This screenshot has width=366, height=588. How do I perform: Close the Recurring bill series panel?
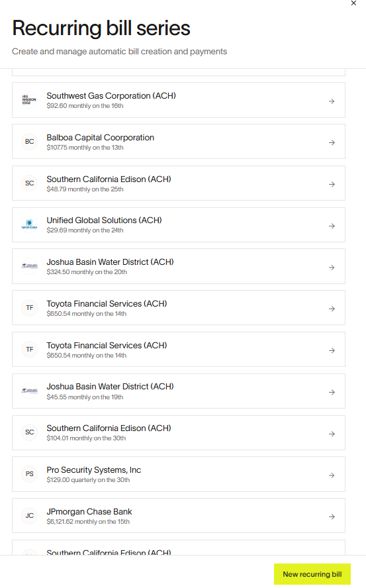pos(353,3)
